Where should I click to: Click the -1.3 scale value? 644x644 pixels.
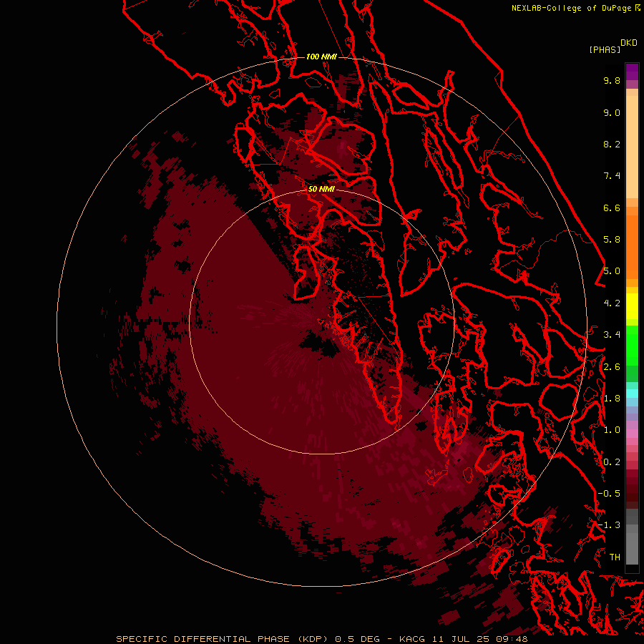(x=609, y=525)
